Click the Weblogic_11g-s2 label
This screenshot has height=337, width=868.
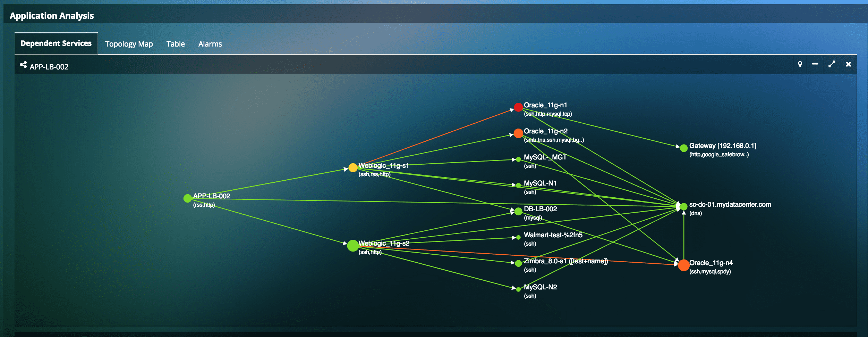point(384,244)
